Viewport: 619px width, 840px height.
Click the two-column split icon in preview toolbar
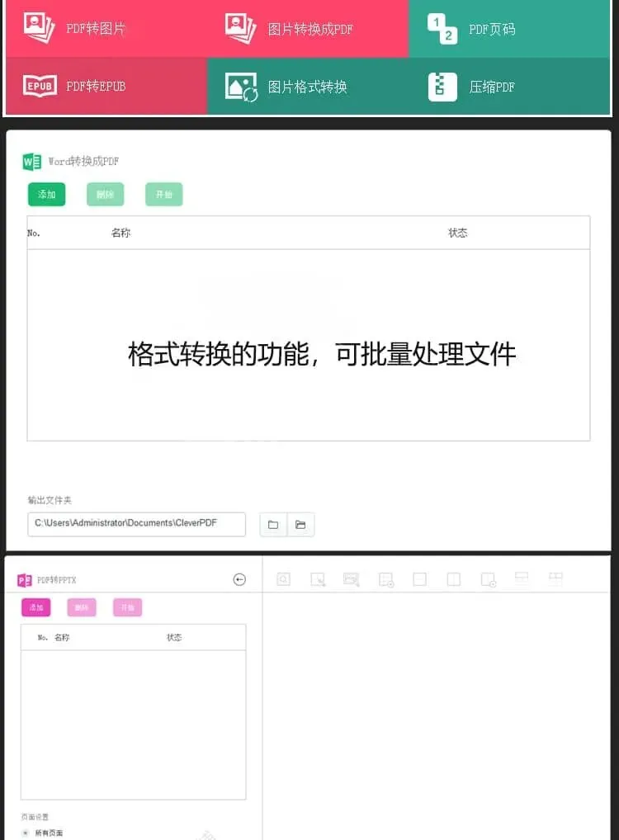tap(454, 579)
